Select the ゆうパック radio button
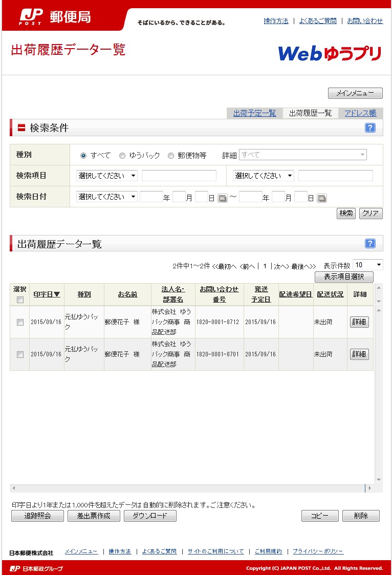The height and width of the screenshot is (575, 392). (122, 156)
